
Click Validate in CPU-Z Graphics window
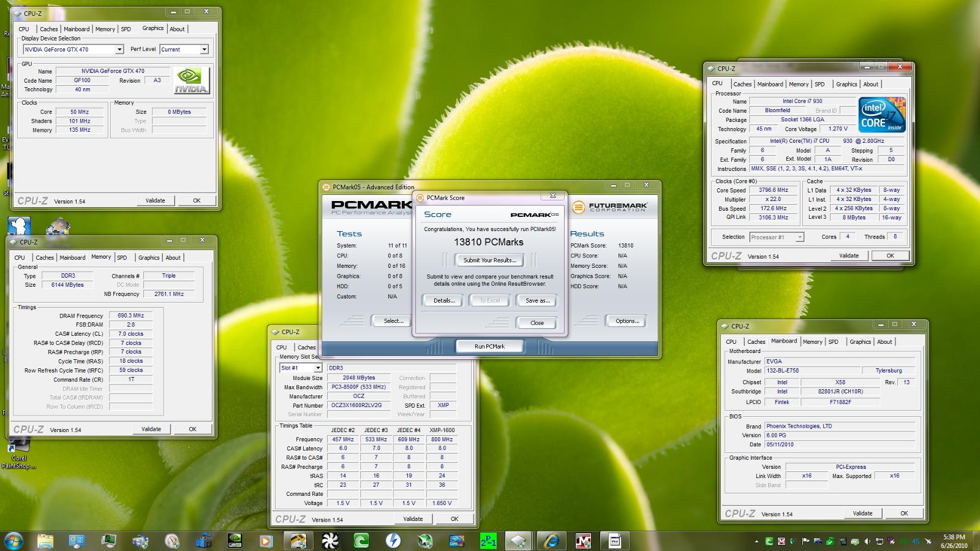155,200
